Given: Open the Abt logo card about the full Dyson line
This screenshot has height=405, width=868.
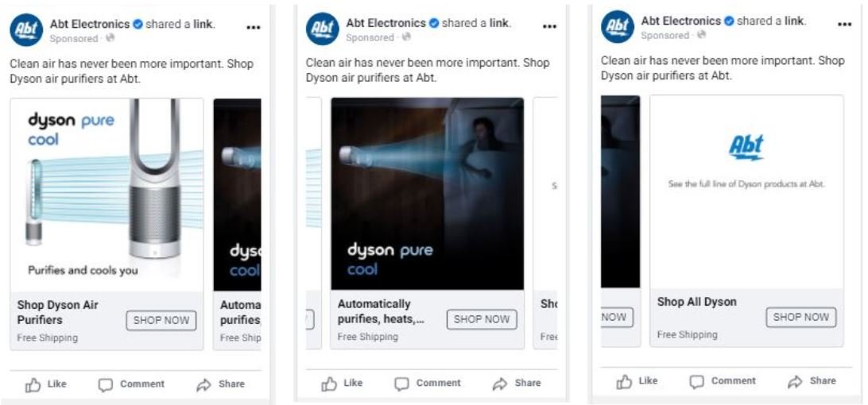Looking at the screenshot, I should (746, 191).
